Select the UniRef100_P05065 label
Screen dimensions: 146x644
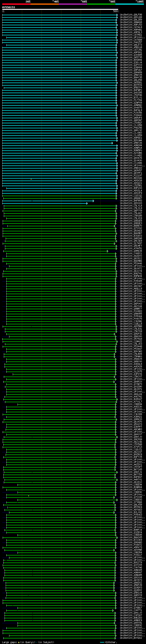131,281
